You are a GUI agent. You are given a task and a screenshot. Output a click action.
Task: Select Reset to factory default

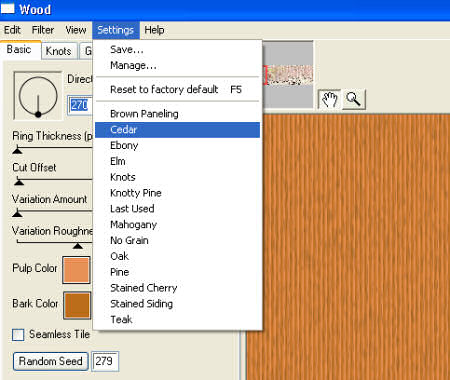point(177,89)
